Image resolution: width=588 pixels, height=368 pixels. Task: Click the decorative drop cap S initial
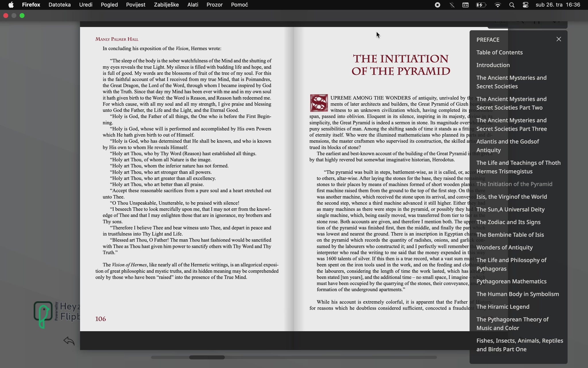[x=319, y=103]
